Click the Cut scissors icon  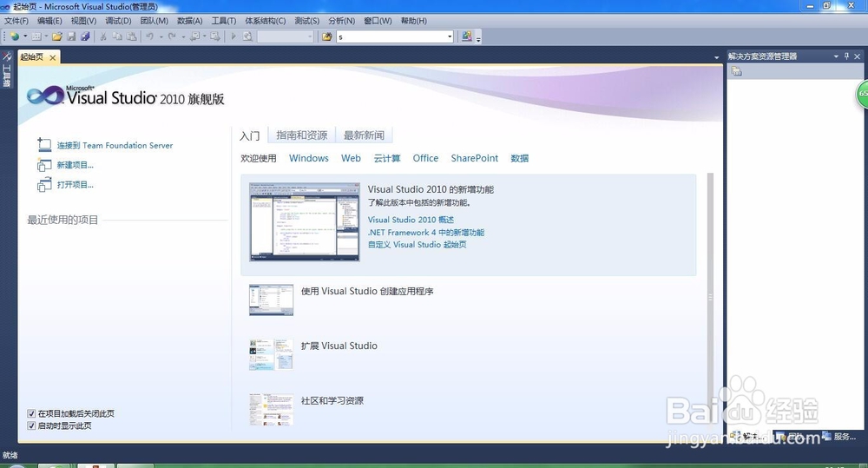(x=103, y=36)
